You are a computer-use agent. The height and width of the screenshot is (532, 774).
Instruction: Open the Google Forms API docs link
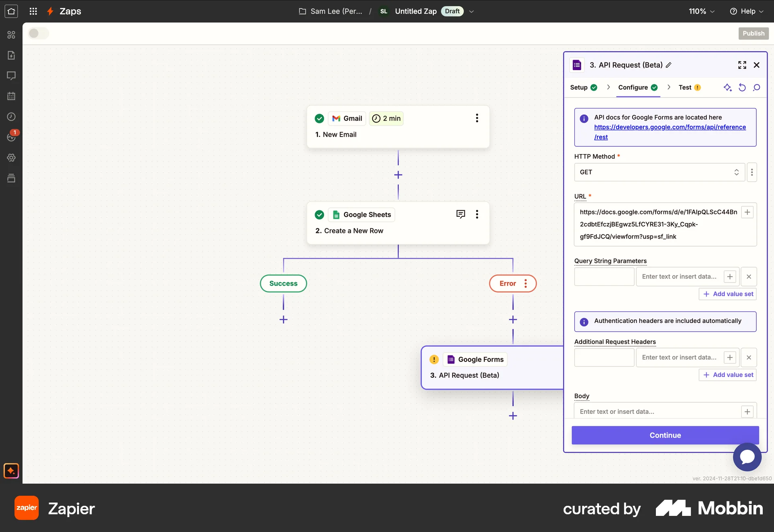coord(670,127)
